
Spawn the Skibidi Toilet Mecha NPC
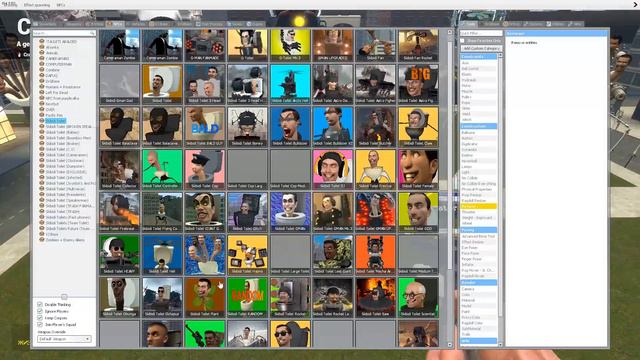pyautogui.click(x=376, y=255)
